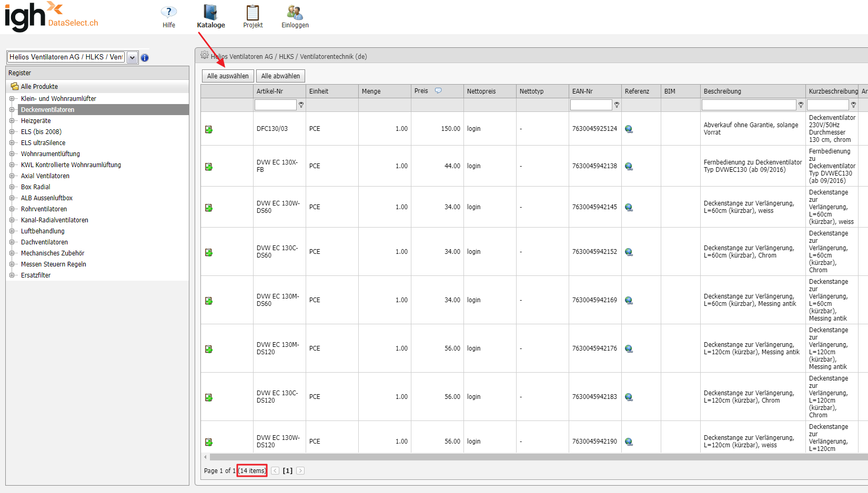Add article DVW EC 130M-DS120 via green icon
The image size is (868, 493).
tap(209, 349)
